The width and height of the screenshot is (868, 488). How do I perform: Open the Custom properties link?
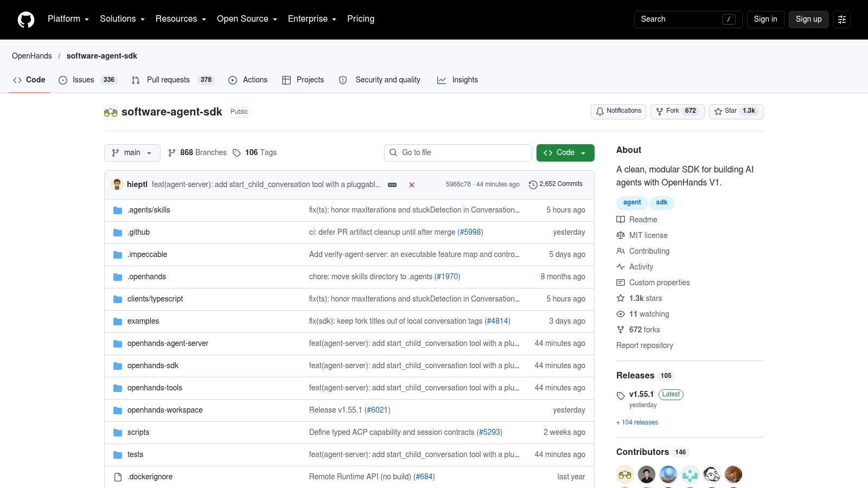[653, 282]
